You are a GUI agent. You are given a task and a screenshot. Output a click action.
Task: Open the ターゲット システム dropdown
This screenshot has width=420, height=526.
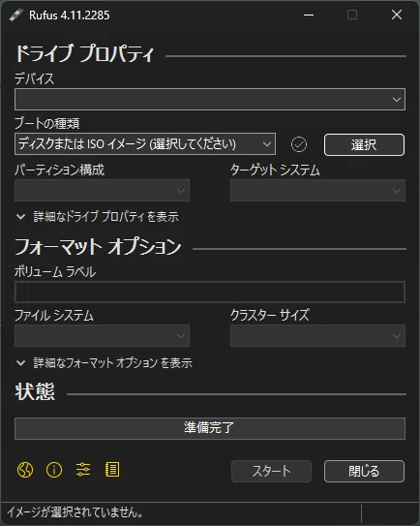pos(317,190)
